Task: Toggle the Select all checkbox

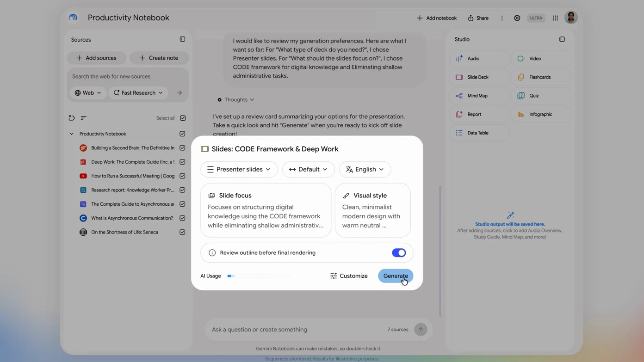Action: (183, 118)
